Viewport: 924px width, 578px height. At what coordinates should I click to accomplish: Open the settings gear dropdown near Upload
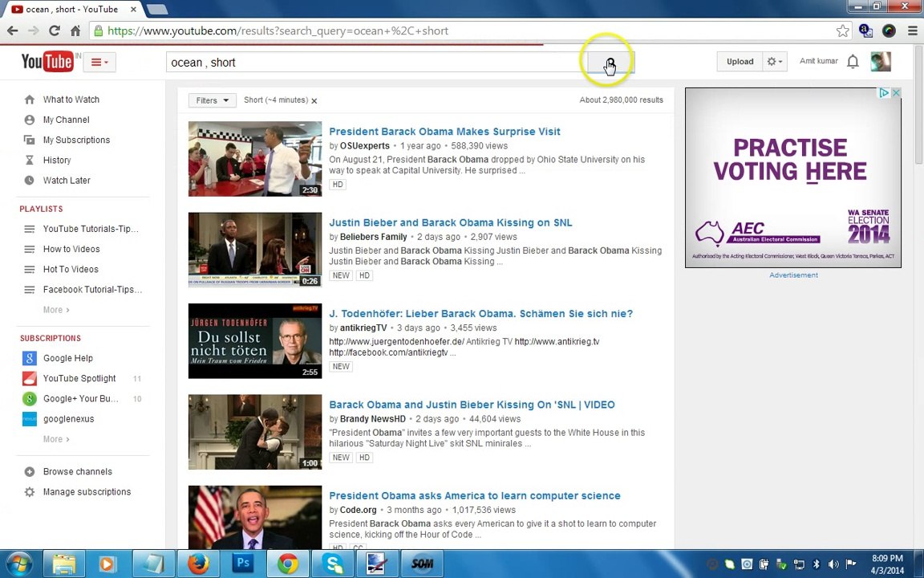(775, 61)
